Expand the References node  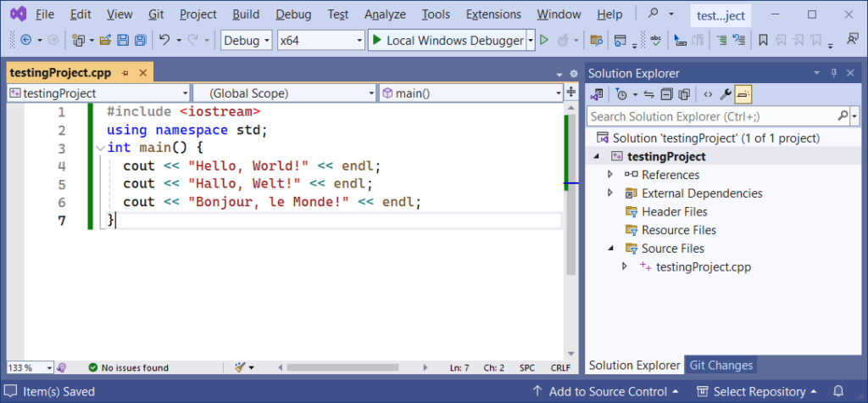pyautogui.click(x=610, y=175)
